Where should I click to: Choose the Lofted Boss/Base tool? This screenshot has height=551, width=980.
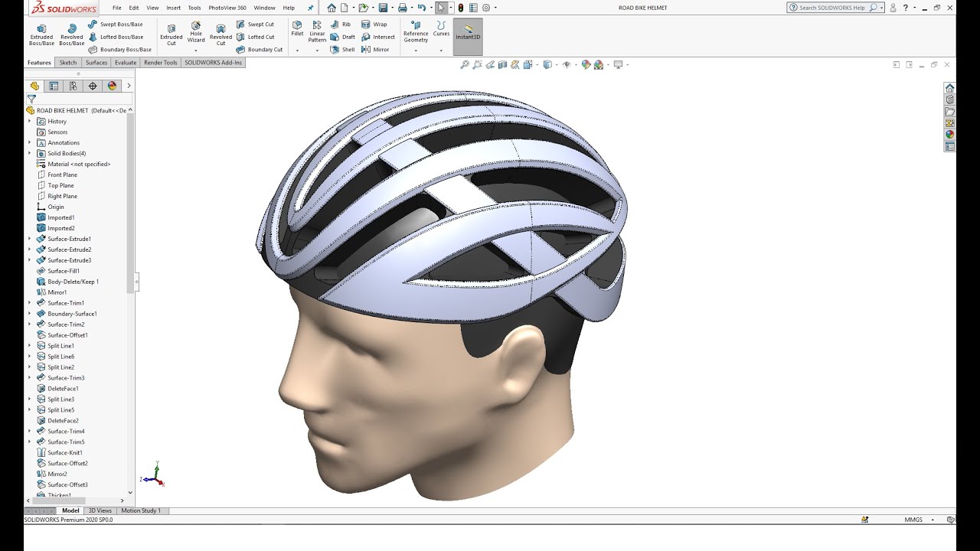coord(116,37)
